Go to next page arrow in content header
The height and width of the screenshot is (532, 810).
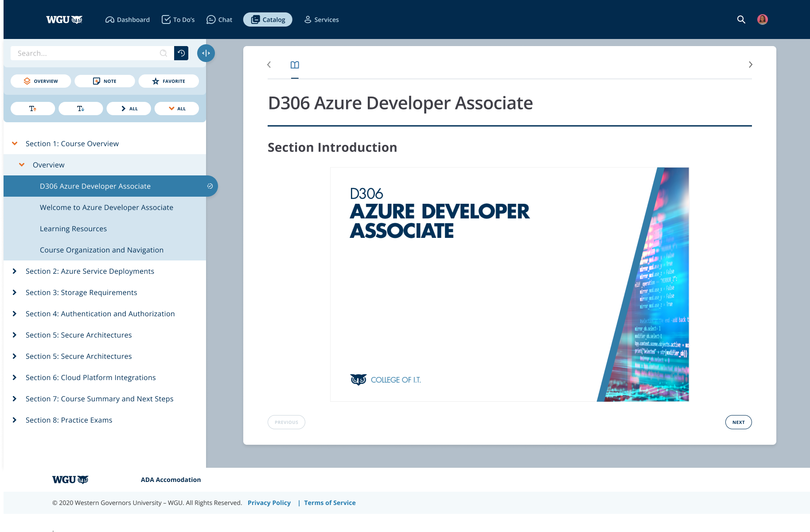(x=750, y=65)
